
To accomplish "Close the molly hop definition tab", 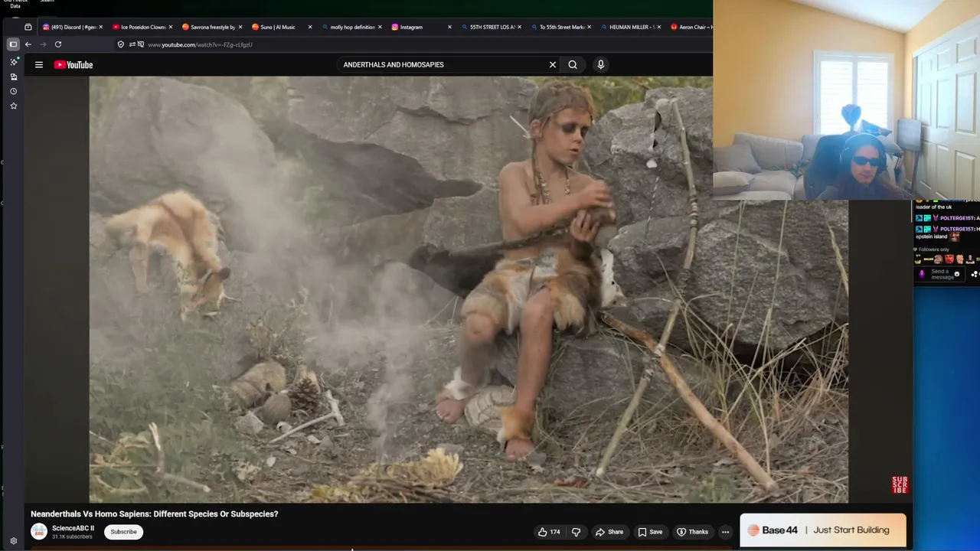I will click(380, 27).
